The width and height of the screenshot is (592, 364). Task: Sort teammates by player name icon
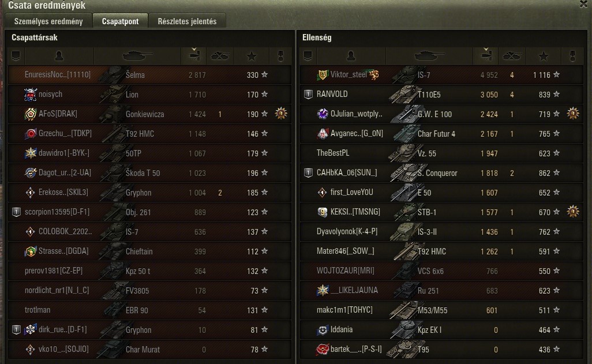click(x=59, y=57)
